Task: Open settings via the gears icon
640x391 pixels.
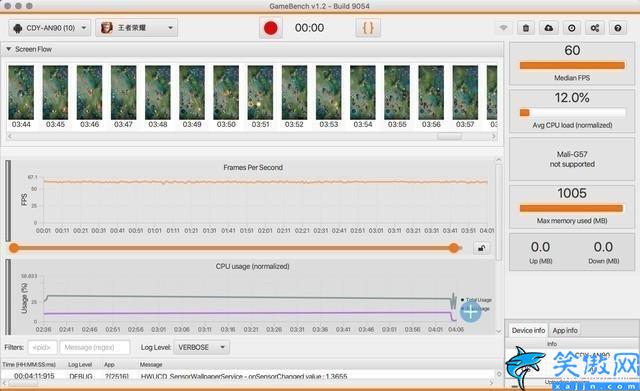Action: pyautogui.click(x=595, y=28)
